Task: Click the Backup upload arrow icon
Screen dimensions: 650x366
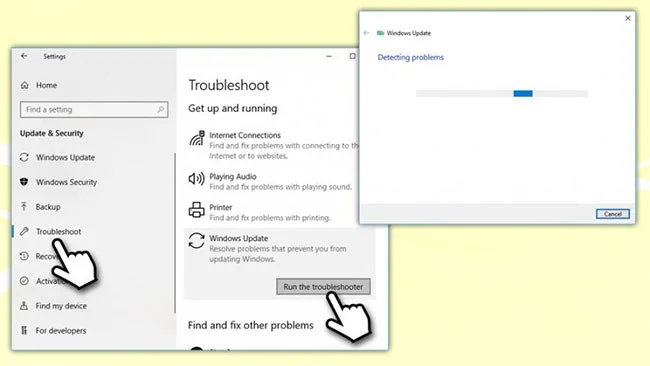Action: pyautogui.click(x=24, y=206)
